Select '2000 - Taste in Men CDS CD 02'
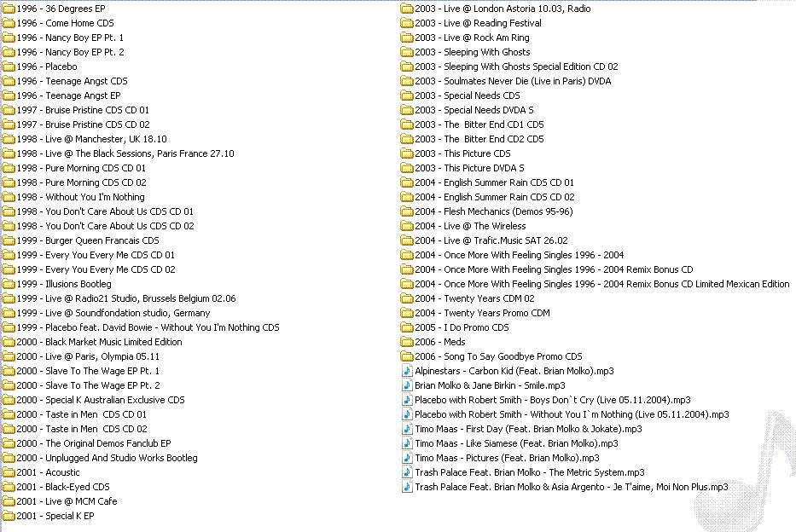The width and height of the screenshot is (796, 532). 82,429
